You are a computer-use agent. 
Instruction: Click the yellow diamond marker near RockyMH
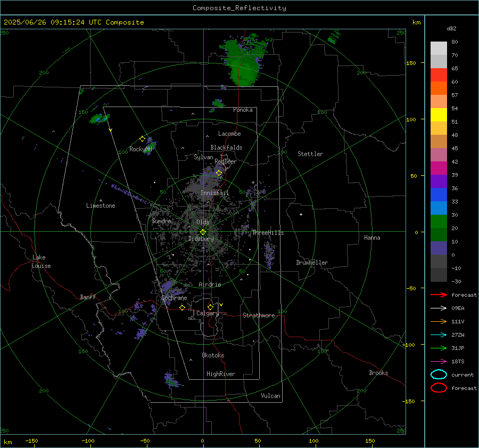click(x=142, y=139)
